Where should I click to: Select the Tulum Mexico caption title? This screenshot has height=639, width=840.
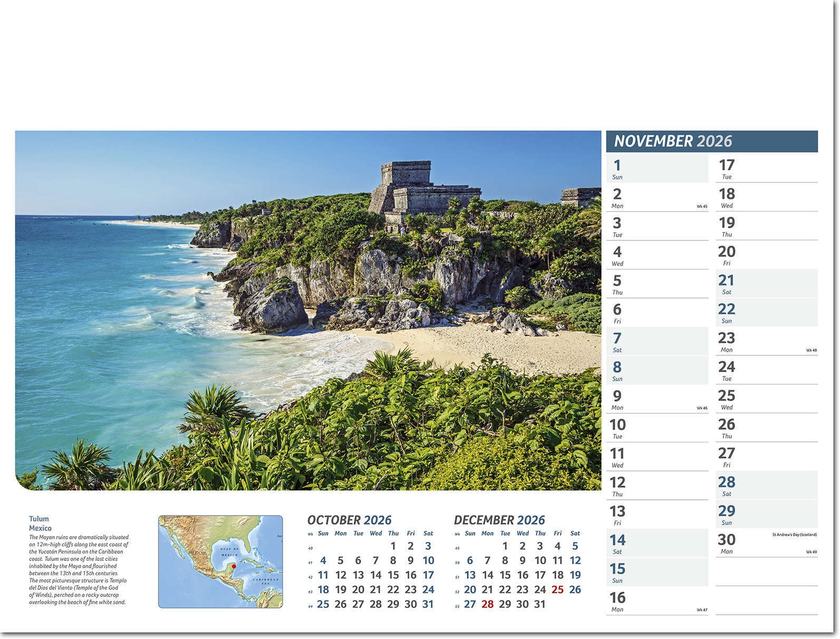pos(40,524)
